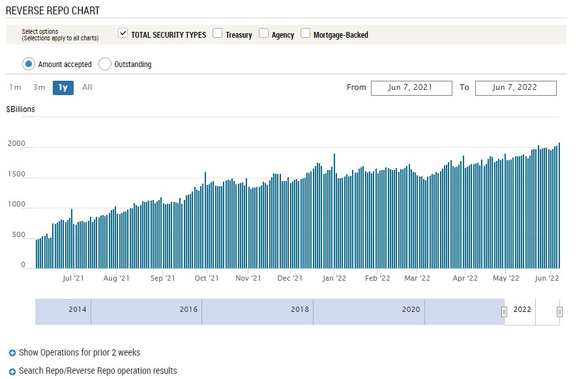Click the plus icon beside Show Operations

(12, 353)
